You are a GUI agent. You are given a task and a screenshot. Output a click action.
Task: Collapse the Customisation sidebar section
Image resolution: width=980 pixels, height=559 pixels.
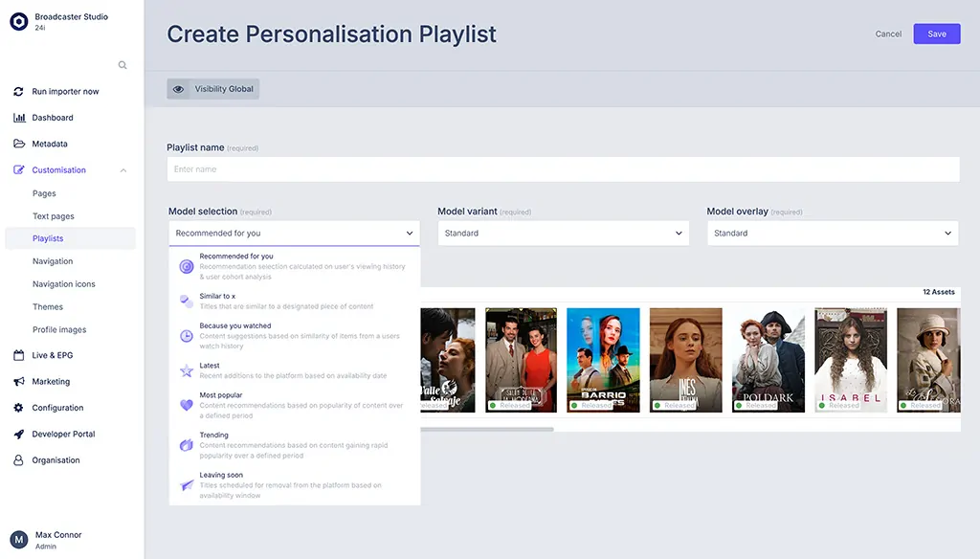point(123,170)
